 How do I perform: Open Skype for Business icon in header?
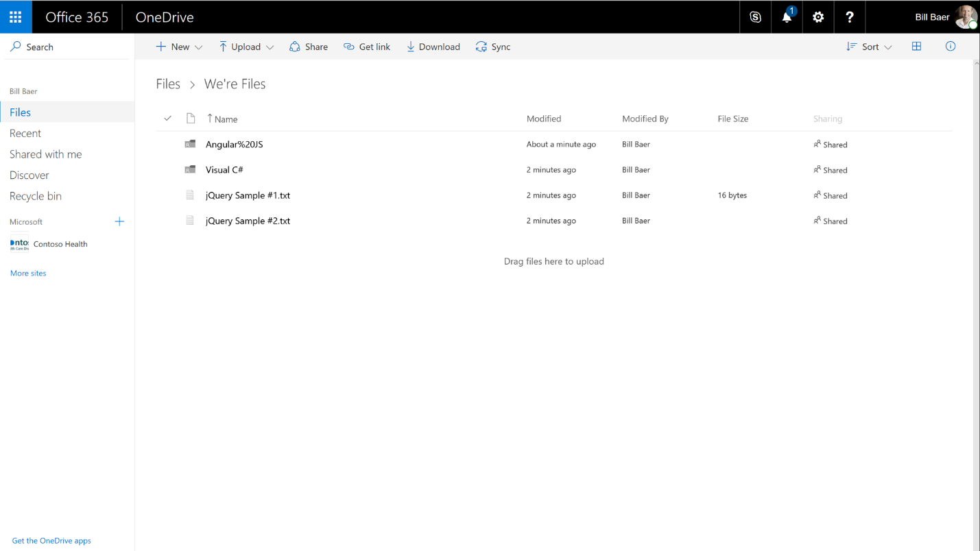(x=755, y=17)
